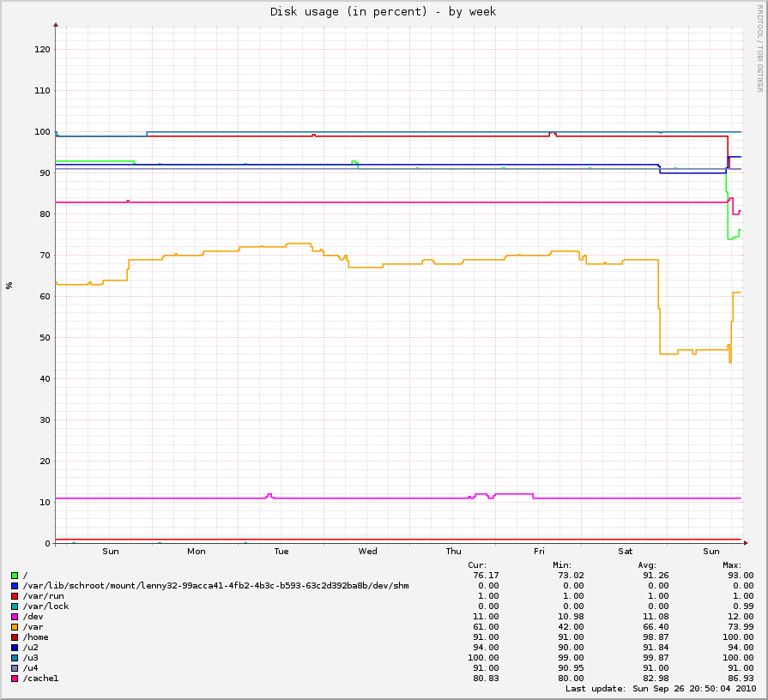The image size is (768, 700).
Task: Click the 100 y-axis tick label
Action: tap(42, 131)
